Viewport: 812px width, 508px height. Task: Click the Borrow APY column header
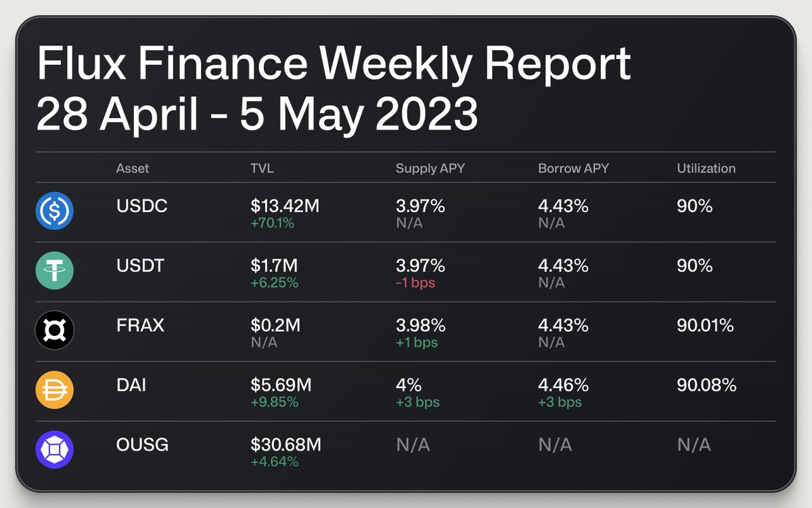tap(574, 168)
